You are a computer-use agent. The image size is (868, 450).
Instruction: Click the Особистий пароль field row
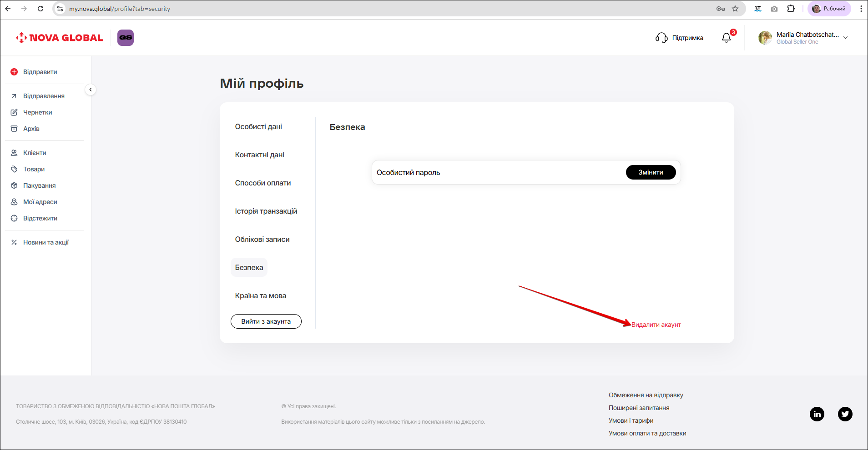[x=526, y=172]
